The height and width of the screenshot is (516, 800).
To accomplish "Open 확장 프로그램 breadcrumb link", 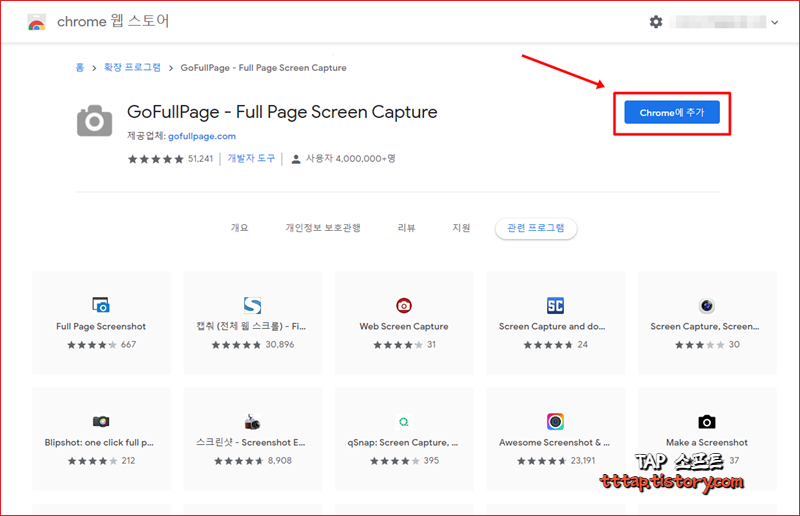I will pos(132,67).
